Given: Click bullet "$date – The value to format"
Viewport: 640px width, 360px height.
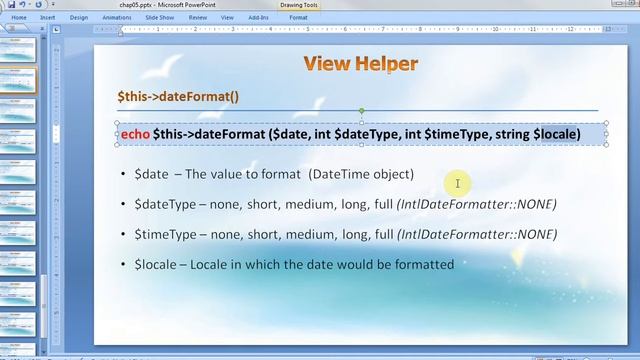Looking at the screenshot, I should point(218,174).
